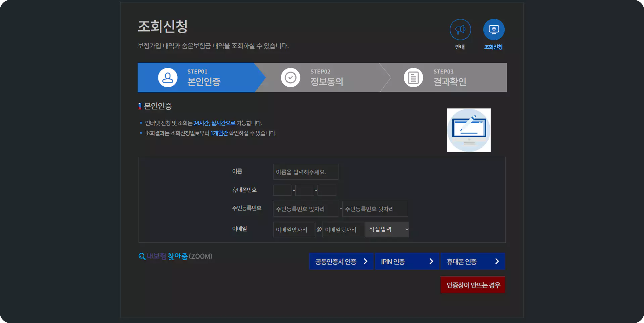Click the arrow on 공동인증서 인증 button
This screenshot has width=644, height=323.
(x=365, y=261)
